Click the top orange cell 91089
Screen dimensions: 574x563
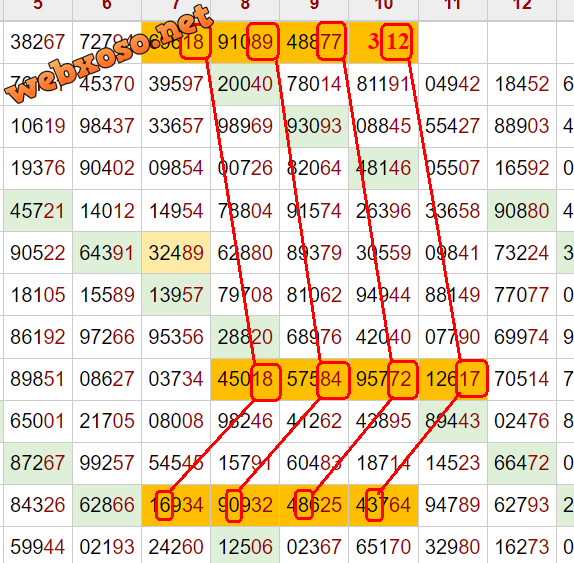point(245,42)
